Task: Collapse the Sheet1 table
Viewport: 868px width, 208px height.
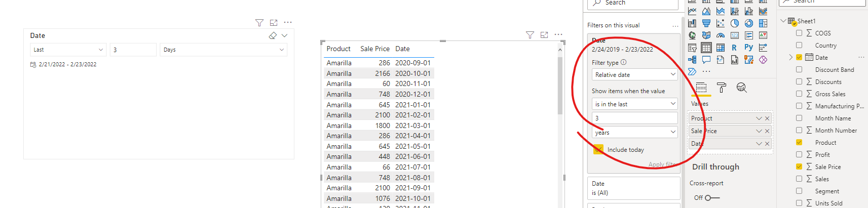Action: [x=783, y=21]
